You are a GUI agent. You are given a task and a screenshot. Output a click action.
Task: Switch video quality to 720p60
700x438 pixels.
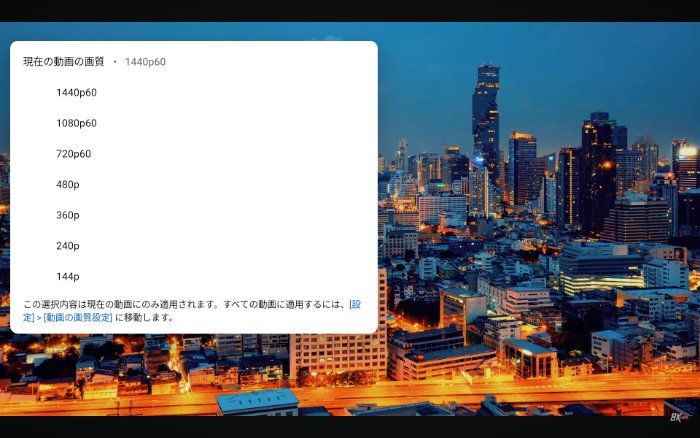pos(73,154)
